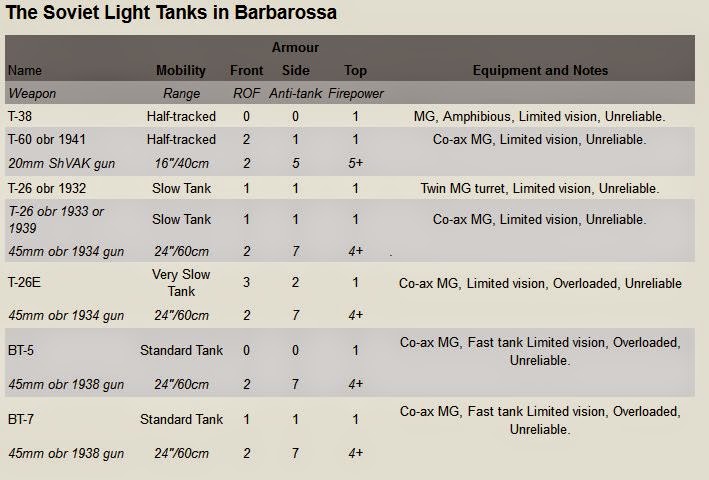
Task: Select the Front armour column header
Action: (x=246, y=71)
